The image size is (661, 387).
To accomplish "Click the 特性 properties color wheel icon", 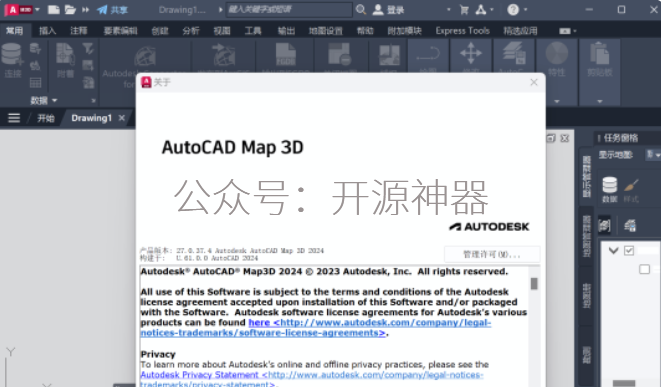I will [557, 54].
